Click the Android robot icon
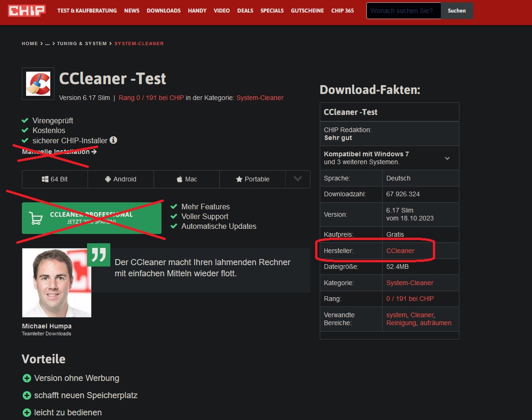 pos(108,179)
